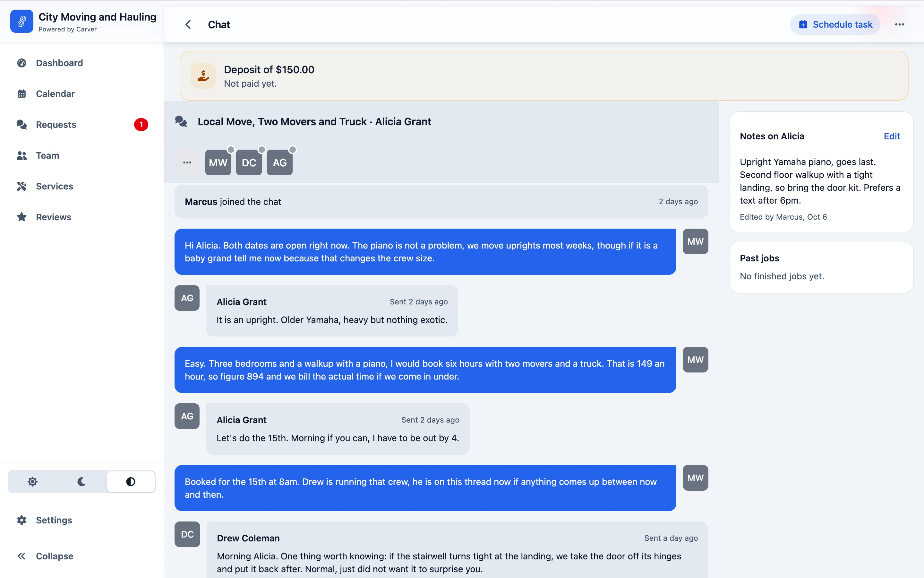Go back using the chevron beside Chat
The width and height of the screenshot is (924, 578).
pyautogui.click(x=188, y=24)
